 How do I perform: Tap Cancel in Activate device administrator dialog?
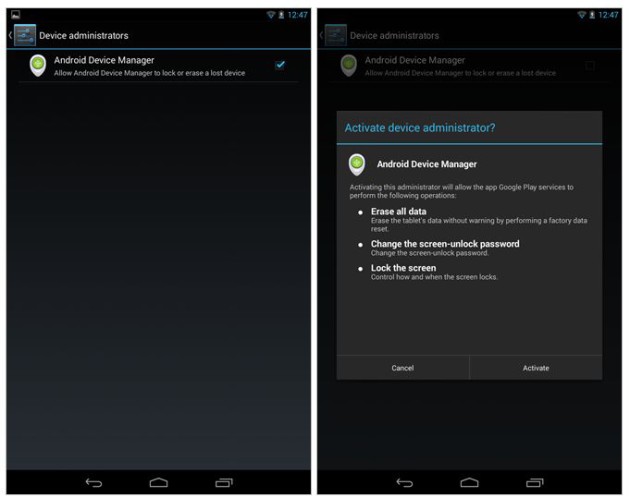pyautogui.click(x=403, y=368)
